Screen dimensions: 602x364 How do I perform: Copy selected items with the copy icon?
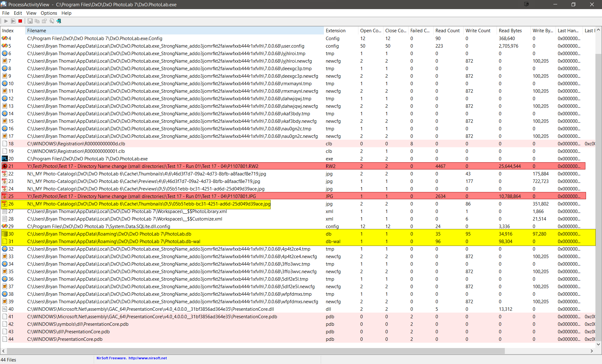point(37,21)
